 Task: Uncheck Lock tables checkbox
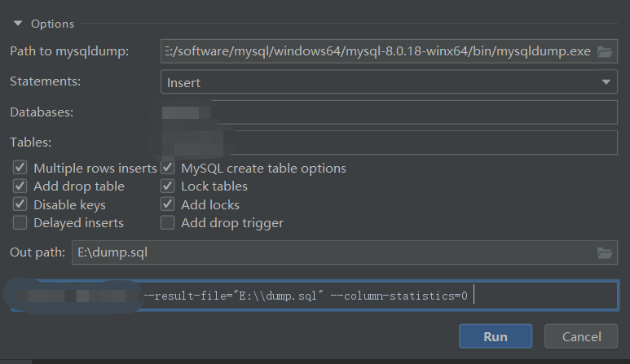[x=168, y=186]
